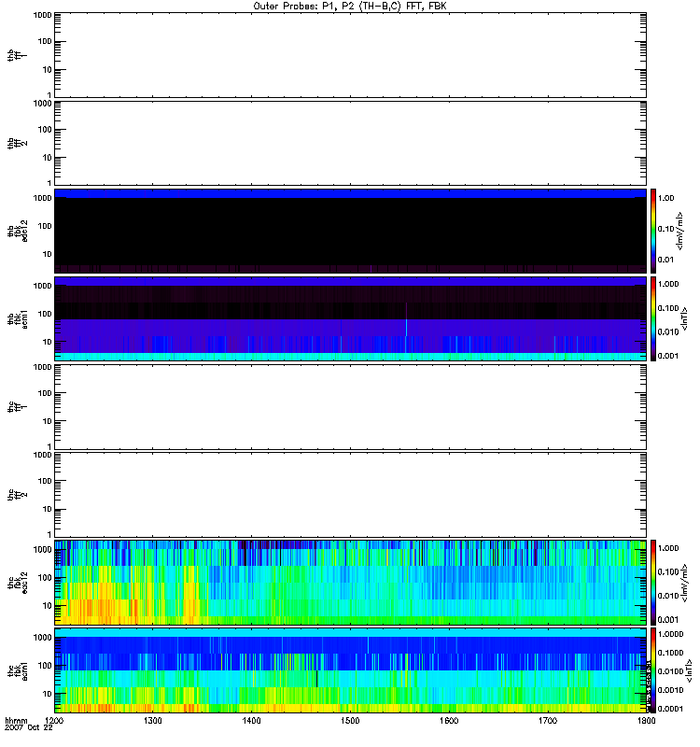Image resolution: width=700 pixels, height=747 pixels.
Task: Click the bottom thc fbk scm1 spectrogram panel
Action: [350, 670]
